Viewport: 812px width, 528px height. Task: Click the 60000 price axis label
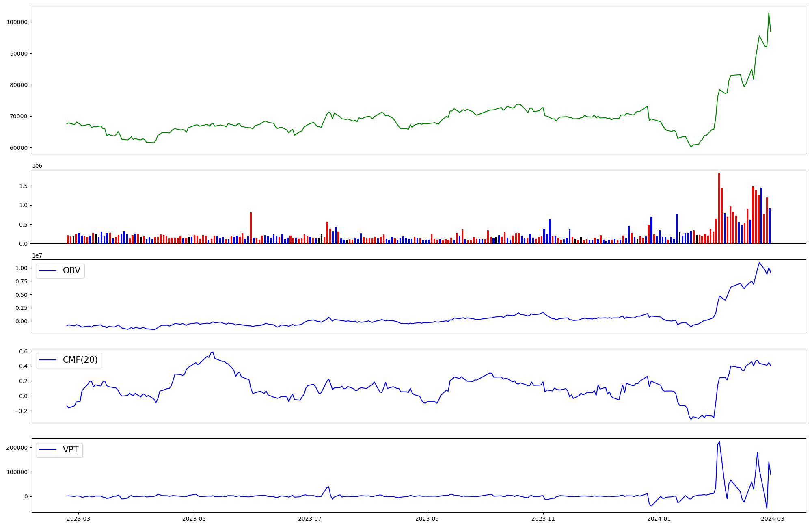point(18,148)
